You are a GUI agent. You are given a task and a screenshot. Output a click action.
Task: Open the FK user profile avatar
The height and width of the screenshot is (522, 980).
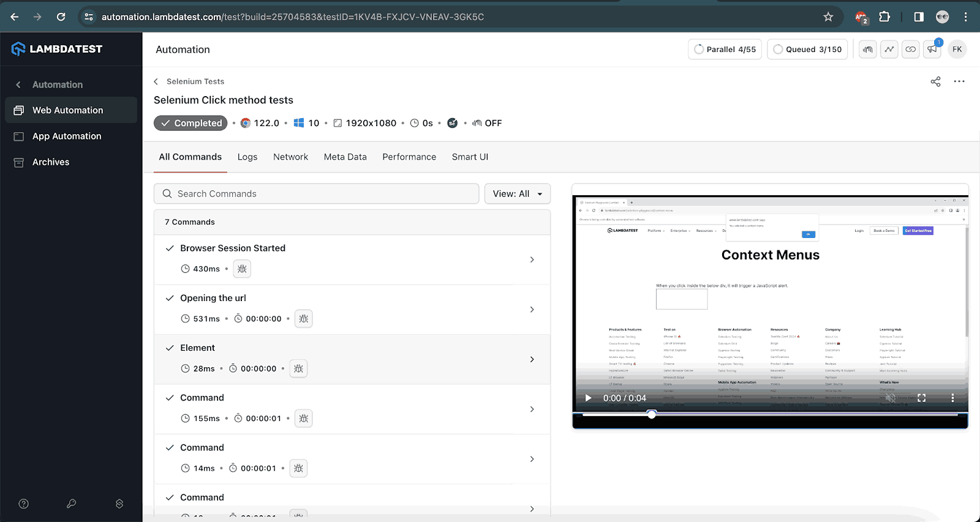click(957, 50)
